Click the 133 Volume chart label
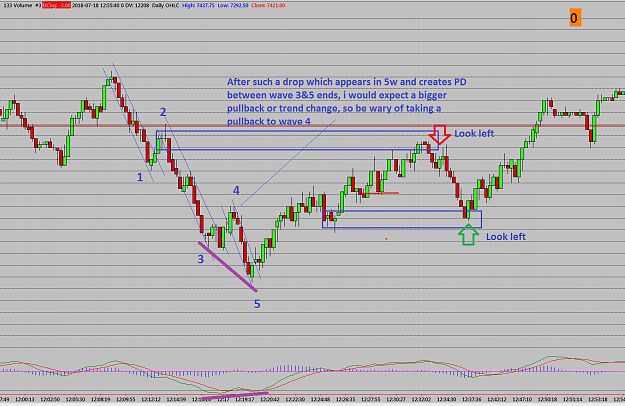Image resolution: width=625 pixels, height=406 pixels. [18, 5]
